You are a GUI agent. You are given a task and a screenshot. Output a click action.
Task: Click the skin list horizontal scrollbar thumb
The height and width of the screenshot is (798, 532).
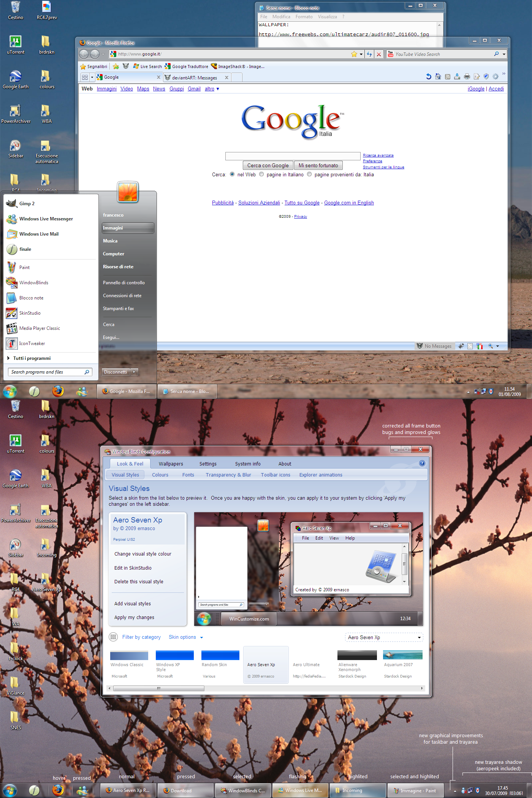pos(159,688)
